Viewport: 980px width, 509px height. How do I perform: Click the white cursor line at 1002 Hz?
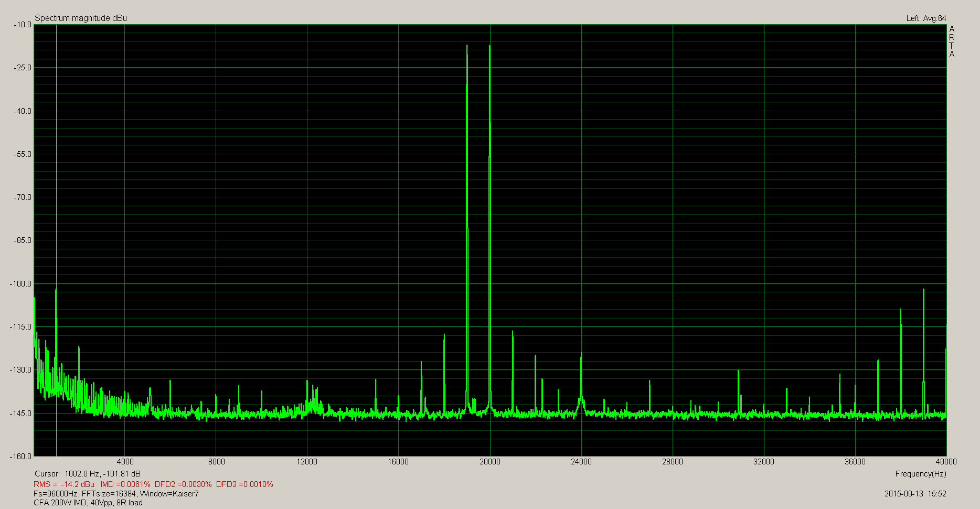pyautogui.click(x=56, y=157)
